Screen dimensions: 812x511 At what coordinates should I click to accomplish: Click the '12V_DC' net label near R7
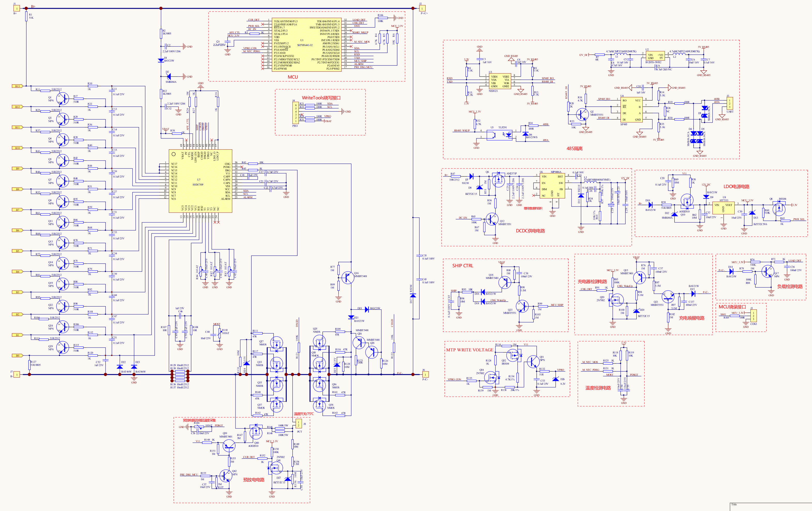(583, 55)
